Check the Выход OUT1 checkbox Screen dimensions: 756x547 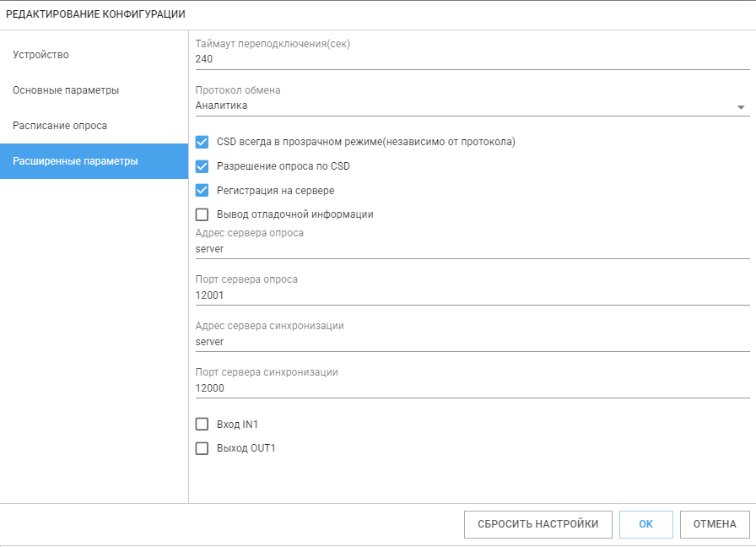coord(202,448)
